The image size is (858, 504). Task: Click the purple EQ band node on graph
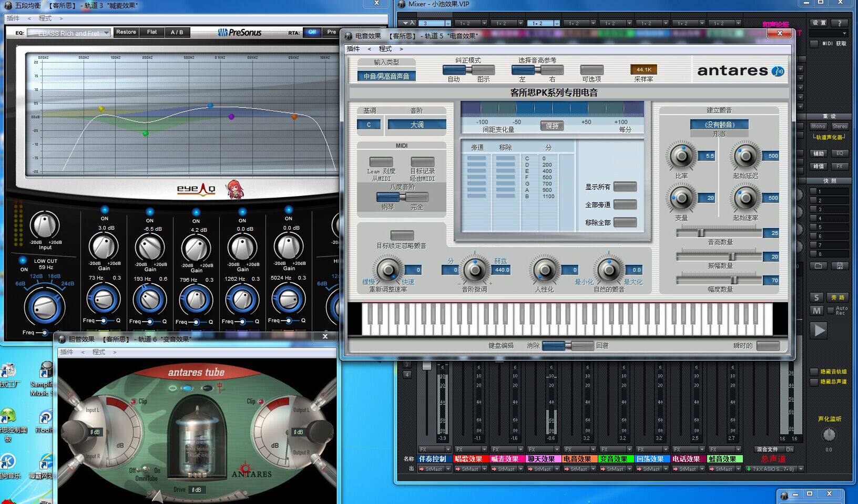click(231, 117)
